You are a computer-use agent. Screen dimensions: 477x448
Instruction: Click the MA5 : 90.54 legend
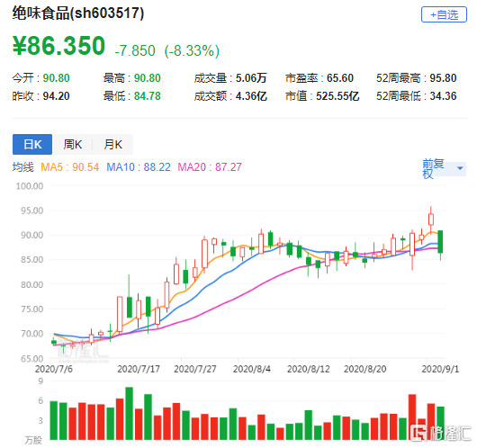click(69, 167)
